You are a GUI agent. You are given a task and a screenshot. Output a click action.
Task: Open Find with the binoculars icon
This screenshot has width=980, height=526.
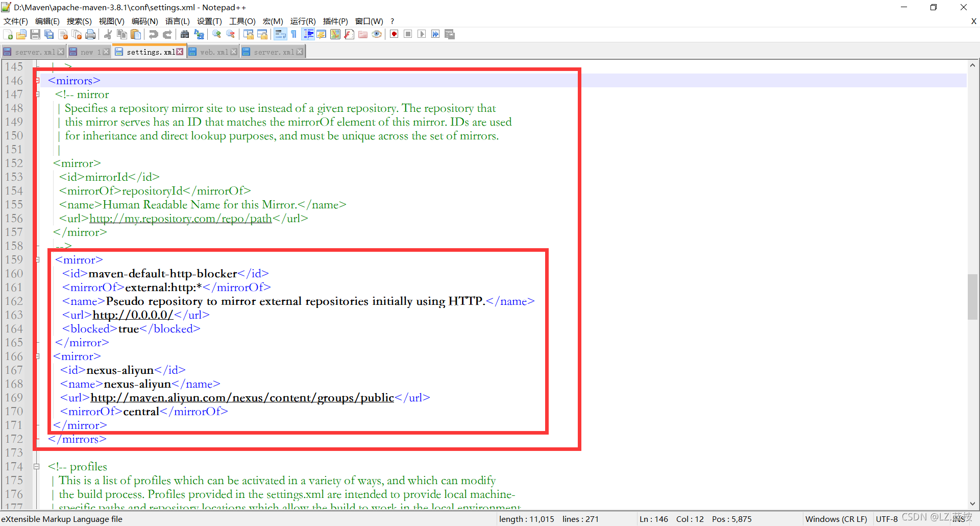[x=185, y=34]
